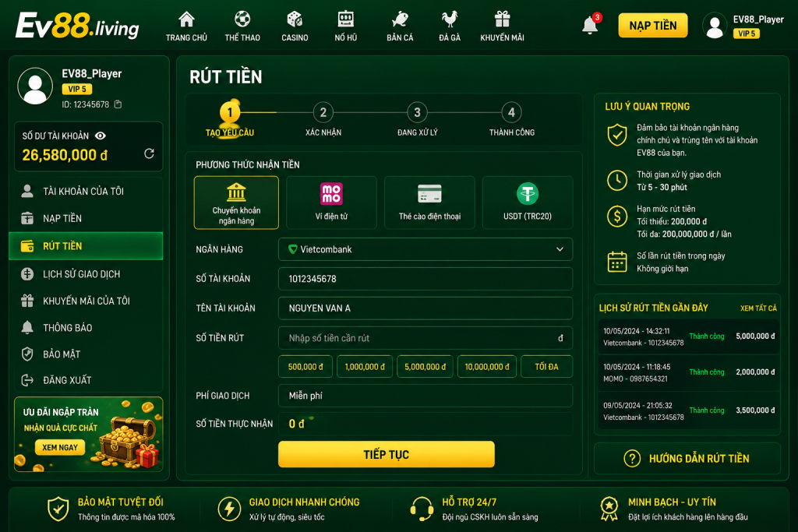Select USDT (TRC20) method
798x532 pixels.
click(528, 203)
